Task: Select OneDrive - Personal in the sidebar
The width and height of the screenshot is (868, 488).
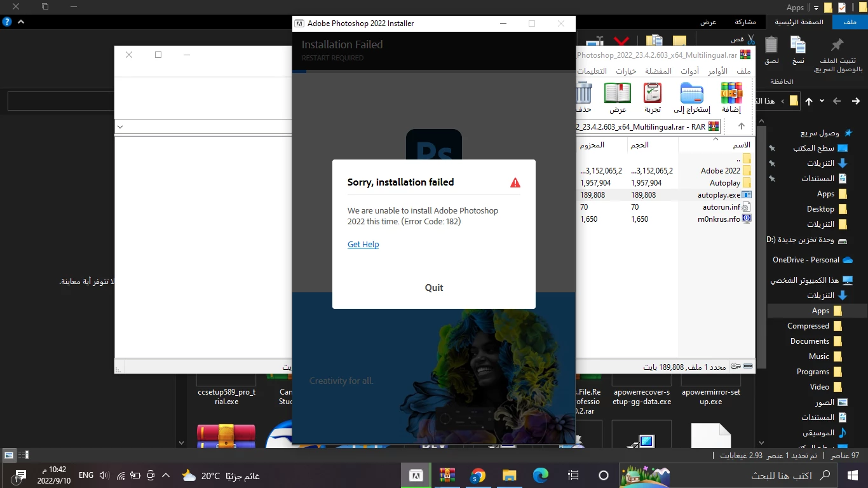Action: pos(813,260)
